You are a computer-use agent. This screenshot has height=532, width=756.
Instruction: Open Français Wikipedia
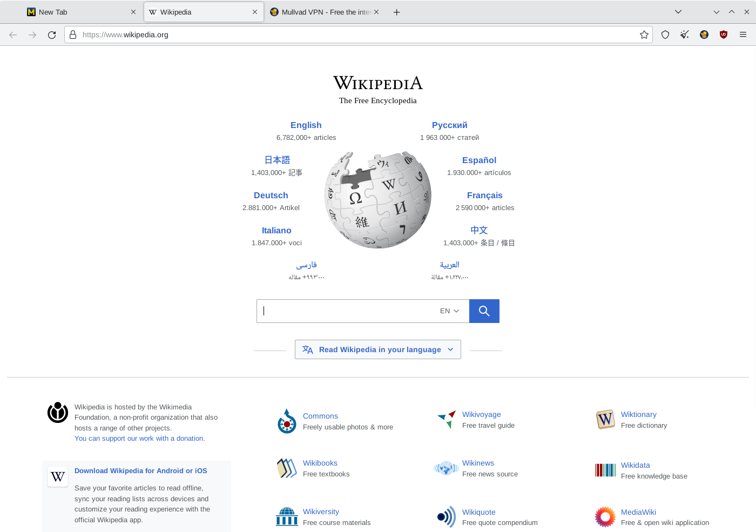485,196
